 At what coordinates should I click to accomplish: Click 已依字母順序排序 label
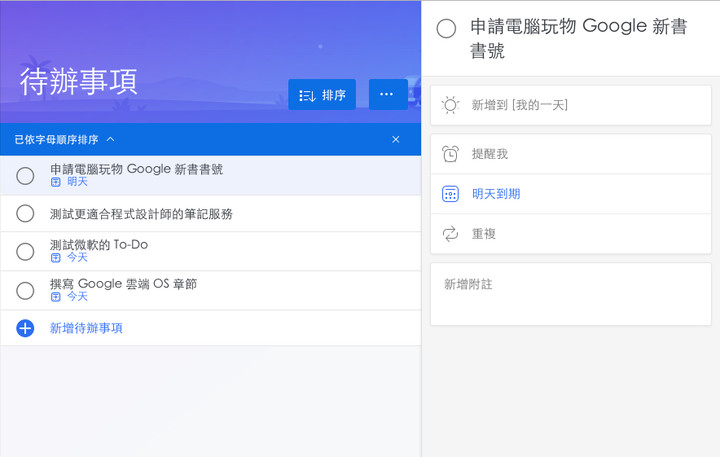[x=56, y=140]
